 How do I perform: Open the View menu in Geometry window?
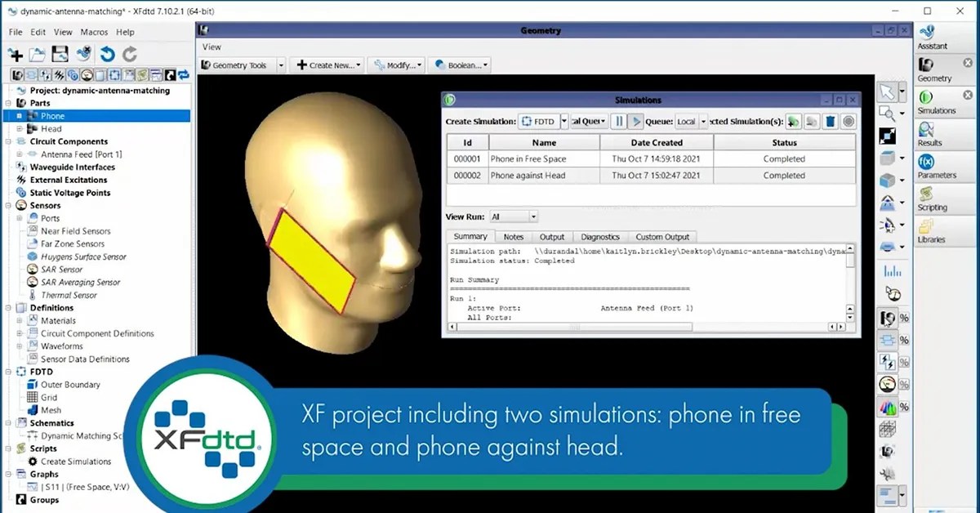(x=212, y=47)
